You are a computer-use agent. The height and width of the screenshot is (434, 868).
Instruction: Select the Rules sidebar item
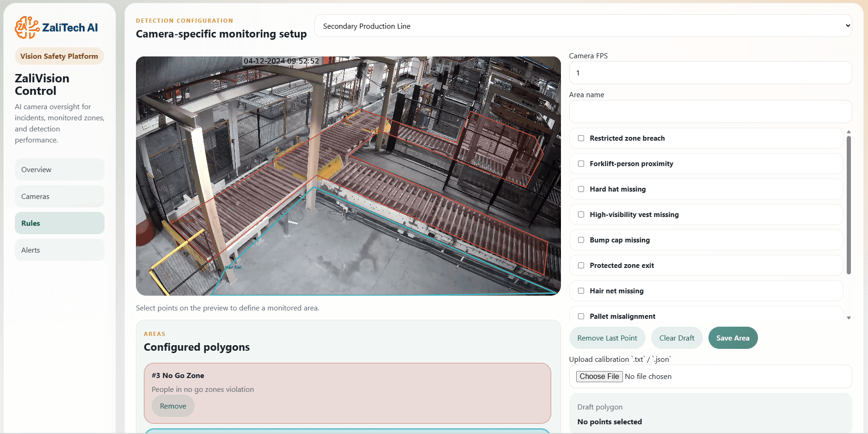click(59, 223)
